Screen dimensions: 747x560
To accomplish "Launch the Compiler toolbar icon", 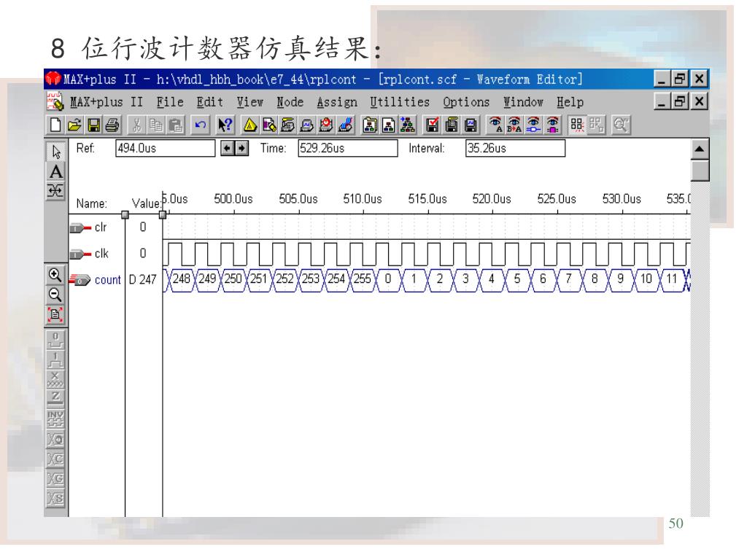I will [x=287, y=125].
